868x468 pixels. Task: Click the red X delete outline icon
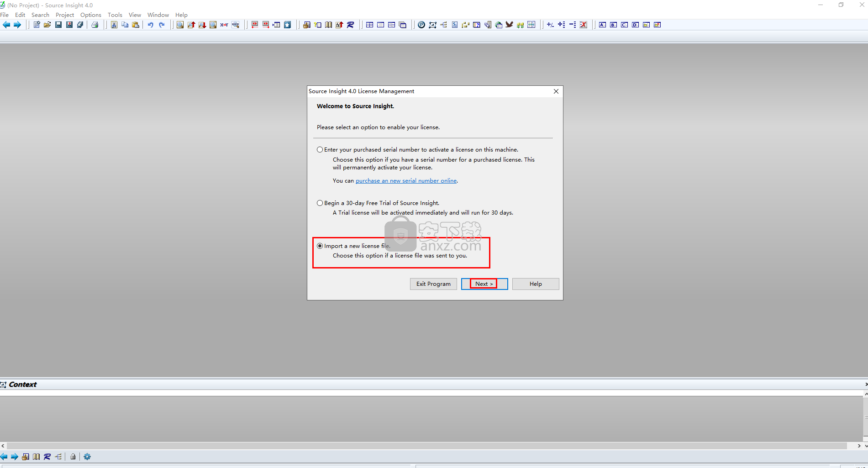point(584,25)
